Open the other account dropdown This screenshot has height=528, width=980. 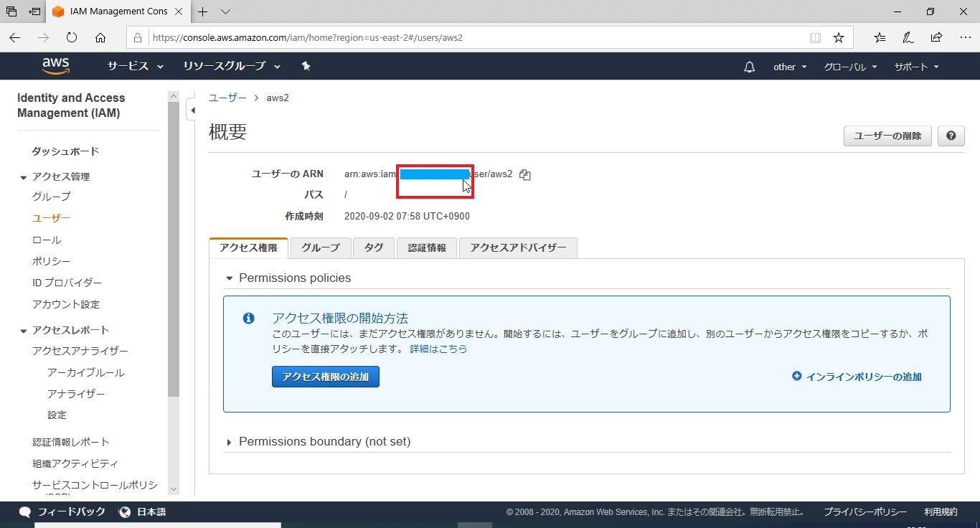[790, 67]
